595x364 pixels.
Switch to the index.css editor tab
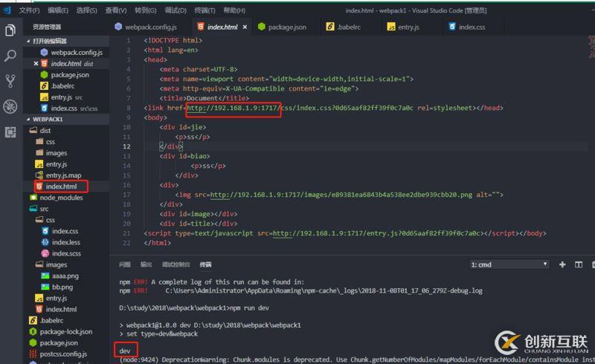[467, 27]
